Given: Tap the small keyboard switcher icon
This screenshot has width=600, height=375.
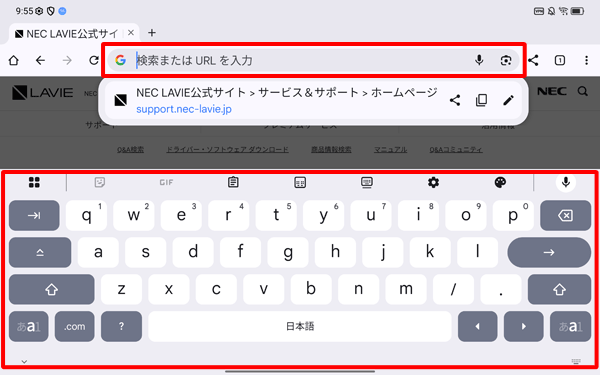Looking at the screenshot, I should [576, 361].
